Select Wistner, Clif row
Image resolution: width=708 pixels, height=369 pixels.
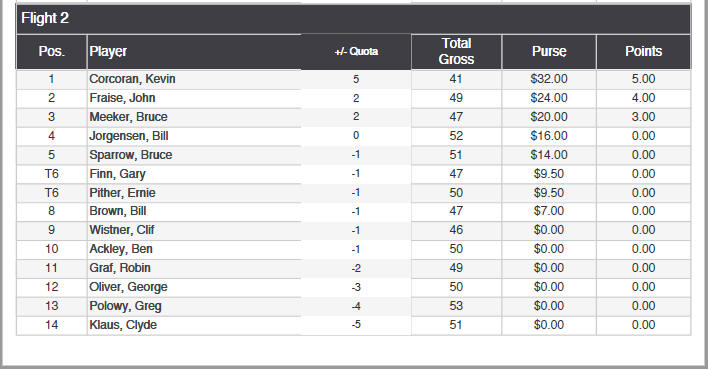pyautogui.click(x=354, y=230)
